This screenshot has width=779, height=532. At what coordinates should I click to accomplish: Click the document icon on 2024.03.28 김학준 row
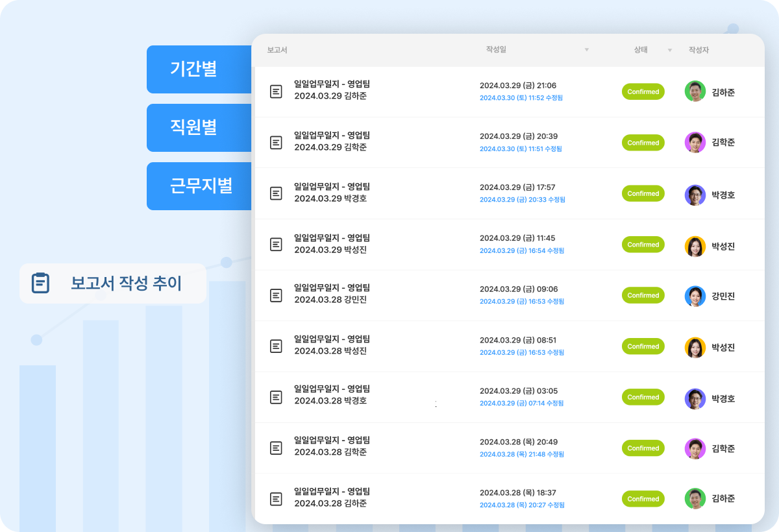coord(277,448)
